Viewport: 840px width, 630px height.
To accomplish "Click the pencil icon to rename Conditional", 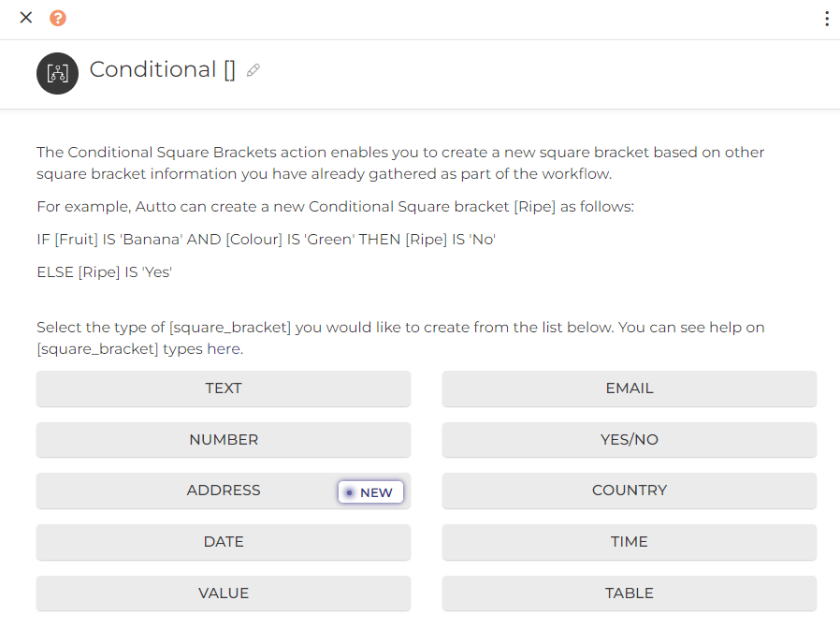I will pyautogui.click(x=253, y=69).
